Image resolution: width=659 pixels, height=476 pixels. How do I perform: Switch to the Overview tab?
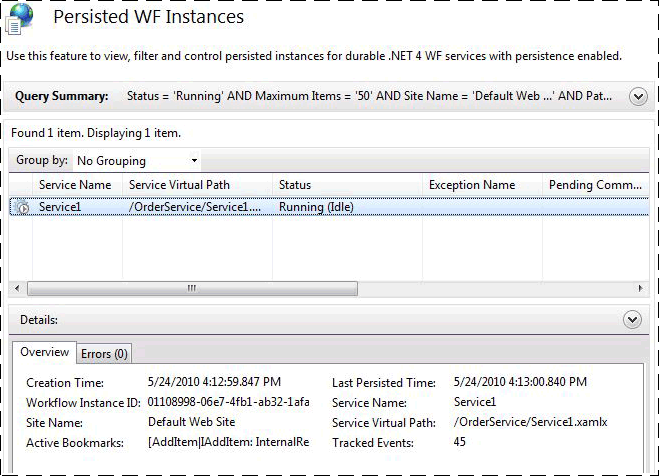point(45,352)
